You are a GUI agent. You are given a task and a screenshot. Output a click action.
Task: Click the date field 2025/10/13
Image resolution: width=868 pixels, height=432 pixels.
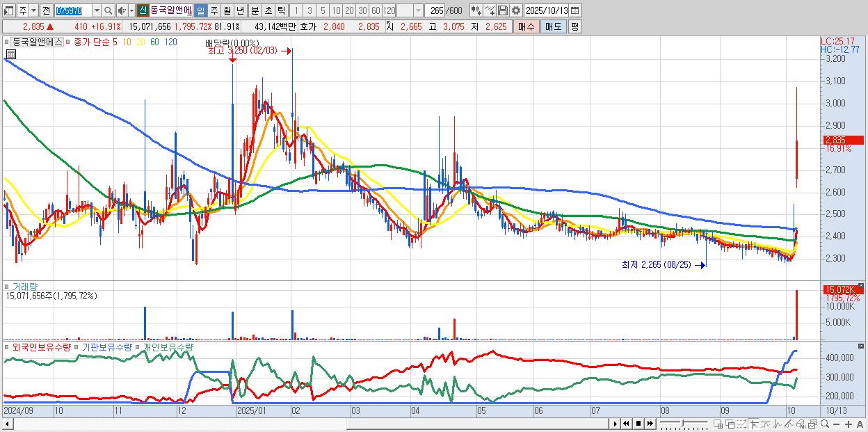[x=547, y=10]
